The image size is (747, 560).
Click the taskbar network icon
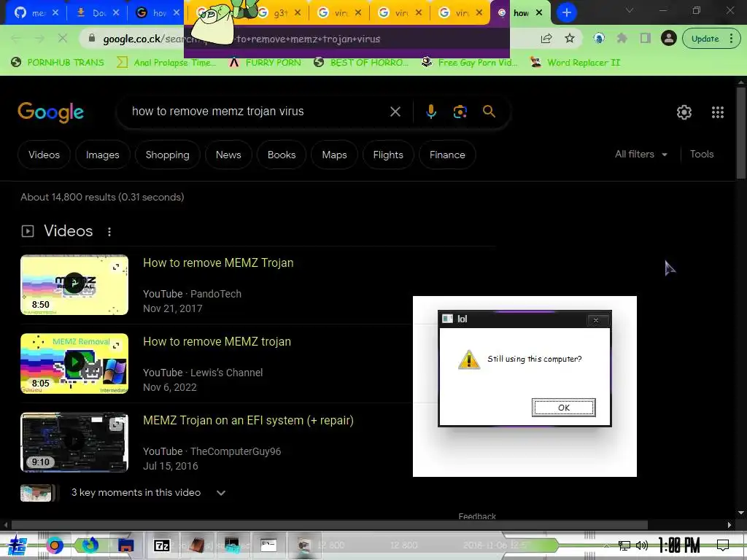coord(624,545)
